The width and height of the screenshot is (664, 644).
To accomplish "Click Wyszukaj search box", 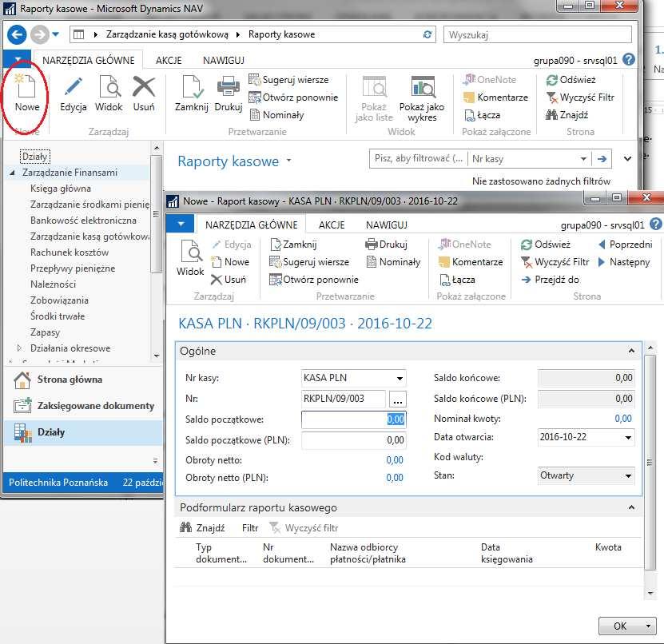I will 538,34.
